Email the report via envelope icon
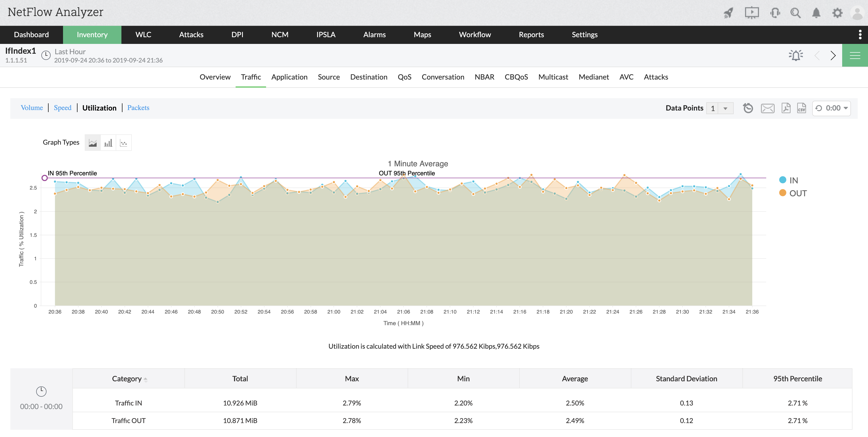868x437 pixels. click(768, 108)
